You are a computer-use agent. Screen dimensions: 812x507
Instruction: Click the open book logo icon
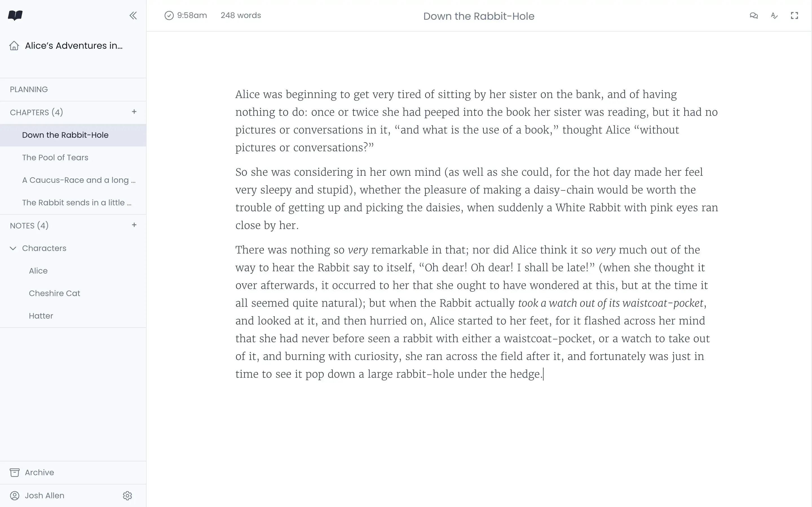(15, 15)
